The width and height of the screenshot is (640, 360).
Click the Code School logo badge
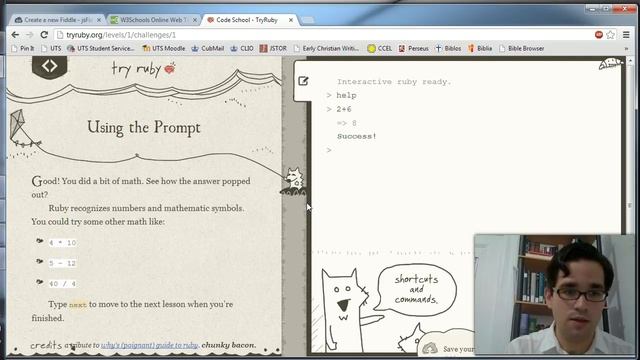pos(49,67)
